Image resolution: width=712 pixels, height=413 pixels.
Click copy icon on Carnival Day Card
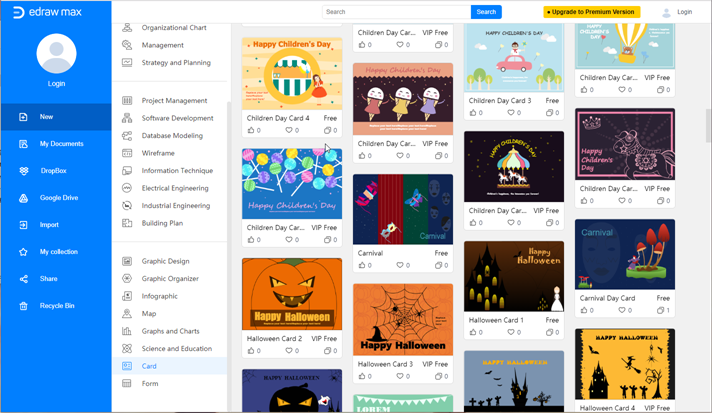pyautogui.click(x=660, y=310)
